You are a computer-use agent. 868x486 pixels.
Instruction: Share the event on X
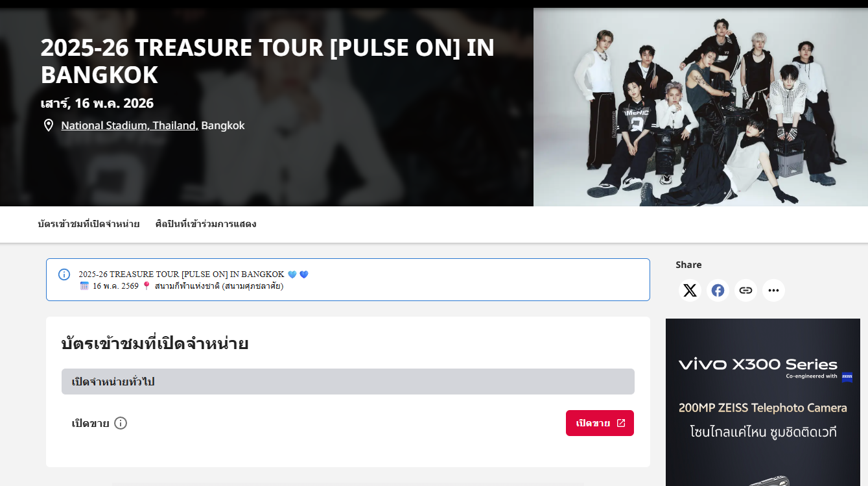point(690,290)
